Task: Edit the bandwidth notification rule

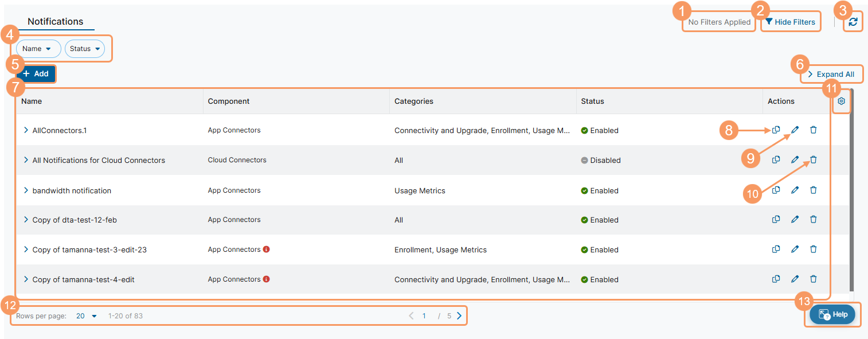Action: (795, 190)
